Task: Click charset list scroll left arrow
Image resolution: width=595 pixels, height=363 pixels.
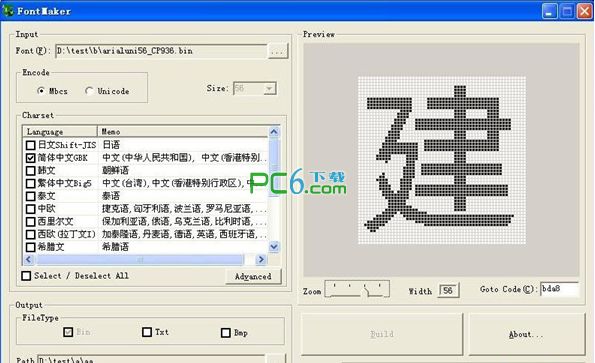Action: coord(28,259)
